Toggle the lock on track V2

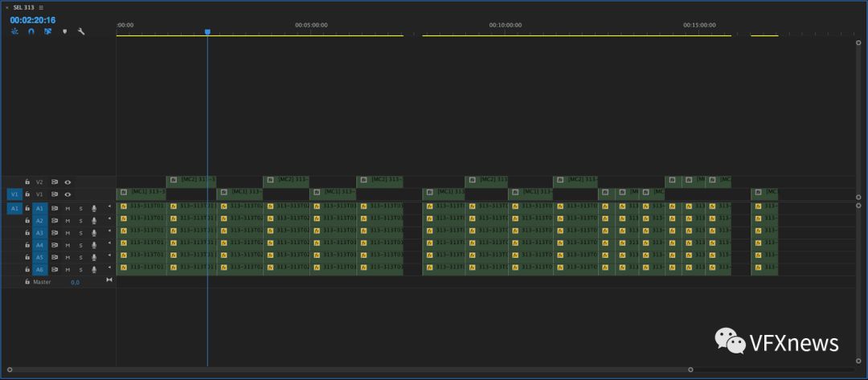(27, 182)
